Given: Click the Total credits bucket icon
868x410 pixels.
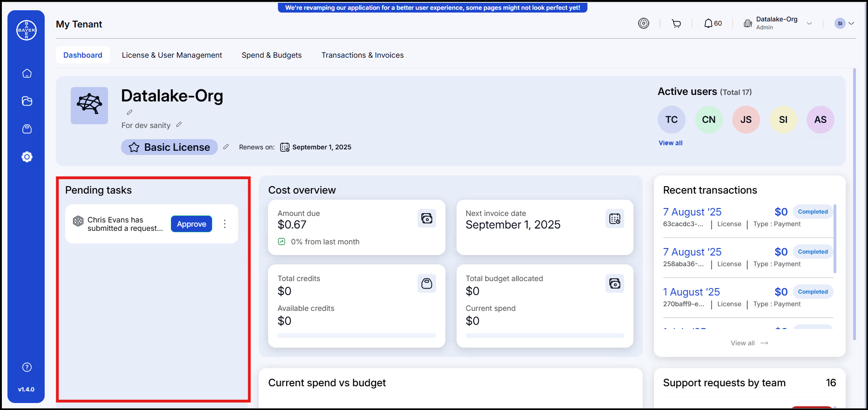Looking at the screenshot, I should pos(427,283).
